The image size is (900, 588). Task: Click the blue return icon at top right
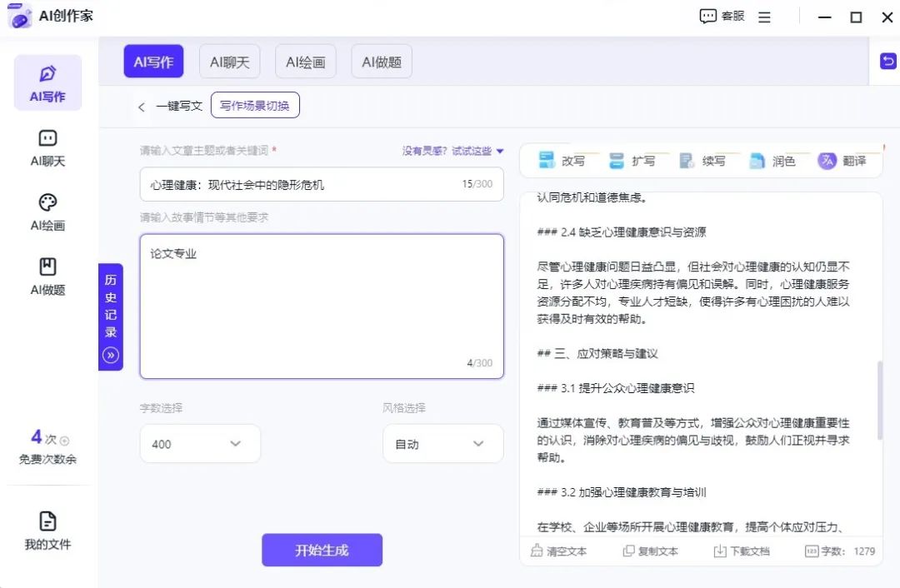[888, 61]
